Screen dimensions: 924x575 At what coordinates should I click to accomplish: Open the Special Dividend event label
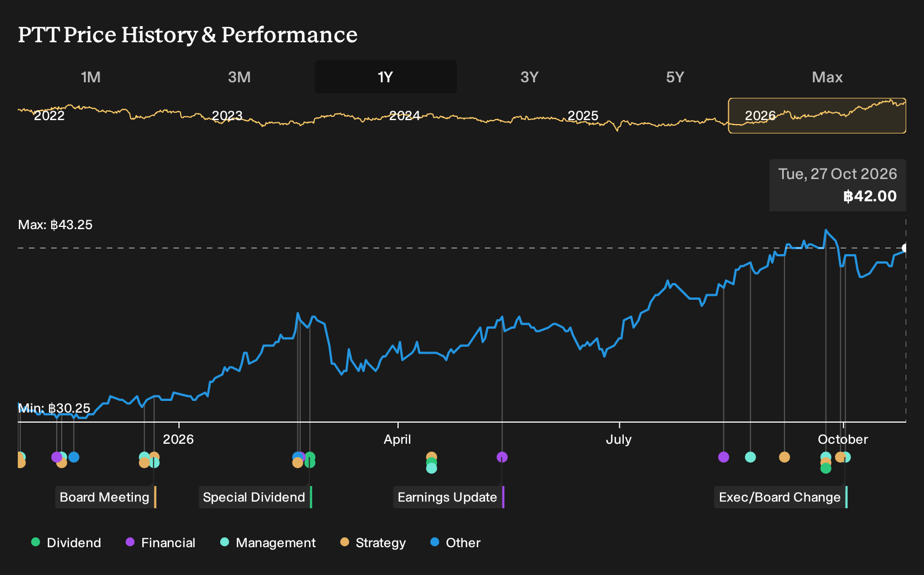coord(255,497)
